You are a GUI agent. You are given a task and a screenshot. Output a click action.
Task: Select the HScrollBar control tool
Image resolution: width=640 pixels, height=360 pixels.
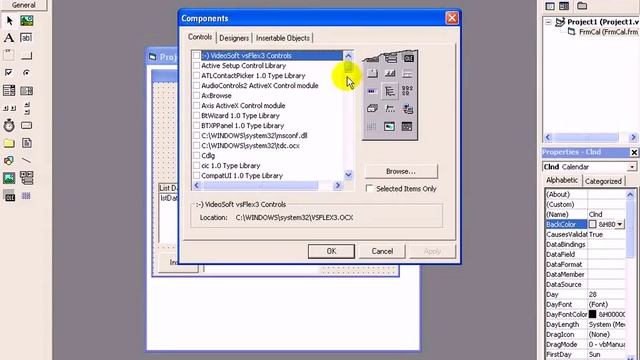(x=9, y=108)
